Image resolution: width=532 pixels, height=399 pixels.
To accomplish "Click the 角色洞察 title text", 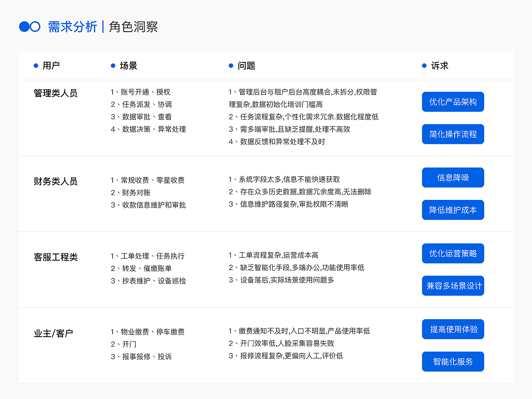I will click(x=134, y=27).
